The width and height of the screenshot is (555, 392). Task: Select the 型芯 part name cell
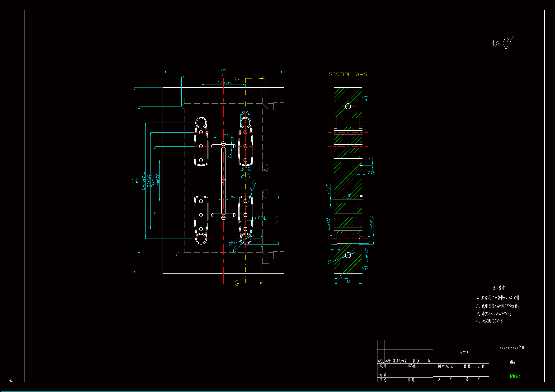(513, 362)
